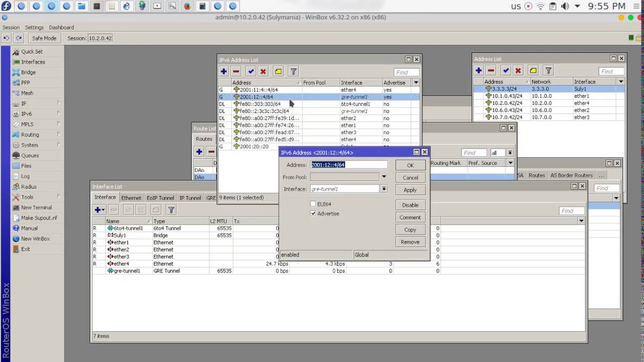Open Mesh in sidebar
This screenshot has width=644, height=362.
point(27,93)
